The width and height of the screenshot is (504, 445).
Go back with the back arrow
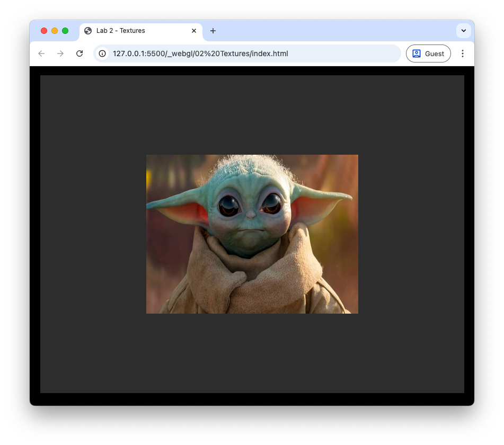coord(41,54)
